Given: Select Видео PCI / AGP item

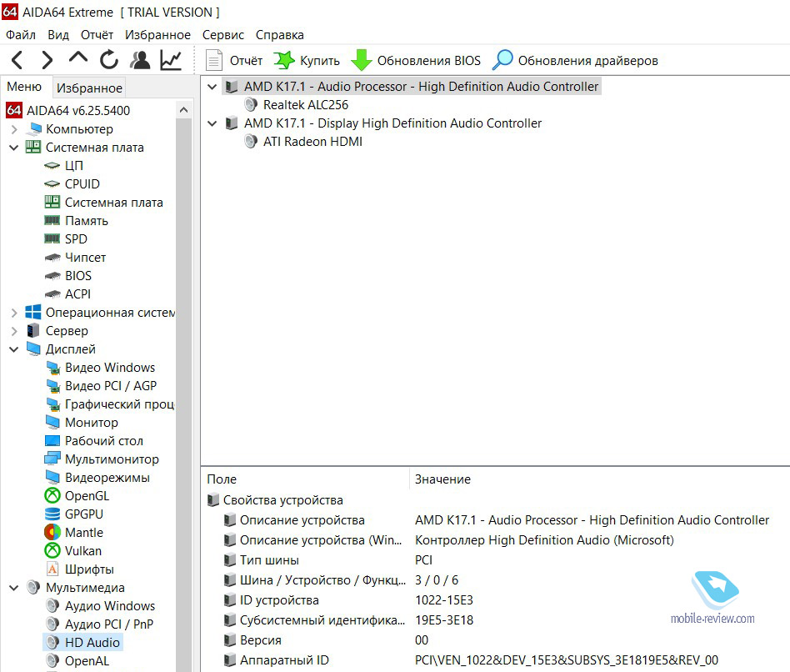Looking at the screenshot, I should click(101, 386).
